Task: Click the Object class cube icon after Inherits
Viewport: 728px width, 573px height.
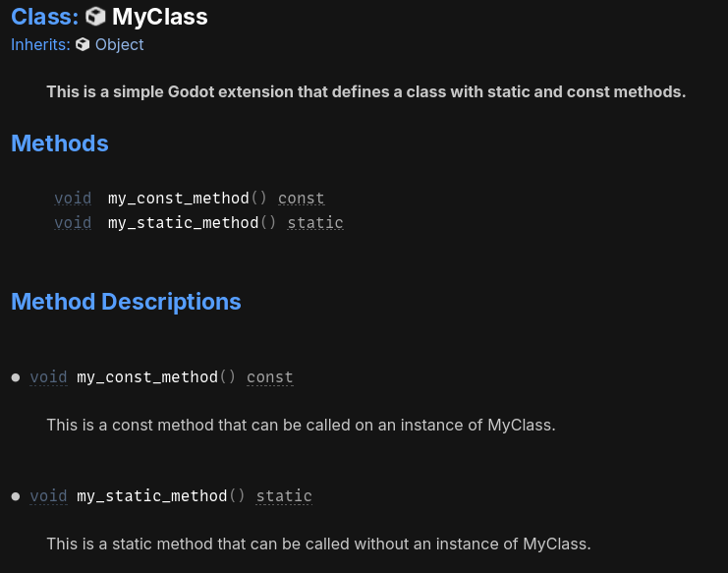Action: coord(83,44)
